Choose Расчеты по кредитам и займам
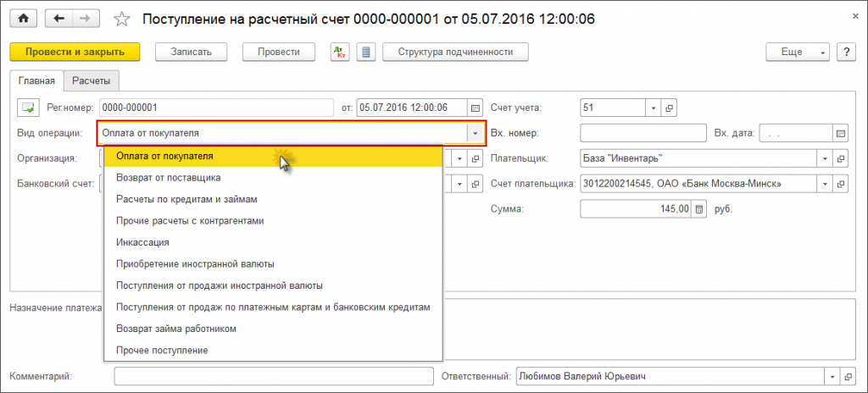 pyautogui.click(x=274, y=199)
